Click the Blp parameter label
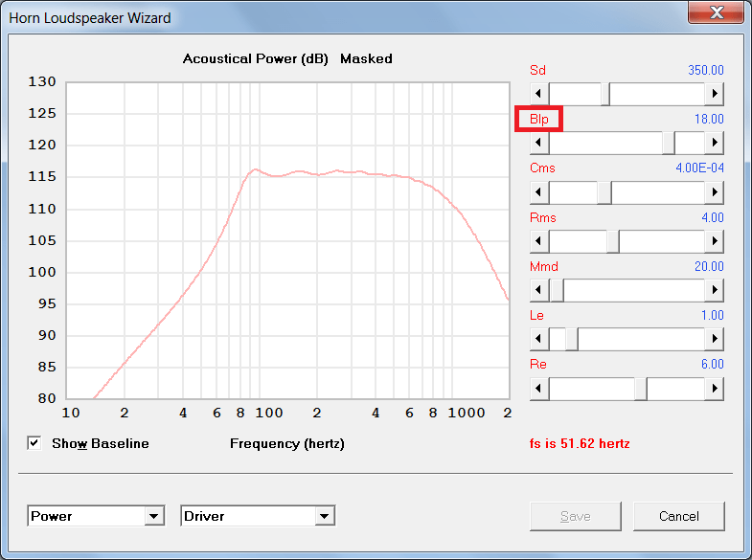 click(x=538, y=119)
